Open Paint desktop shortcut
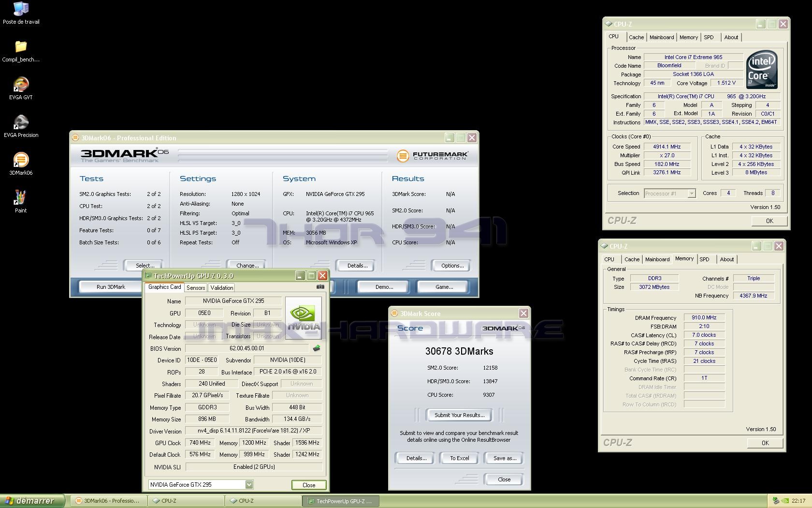This screenshot has width=812, height=508. (x=21, y=202)
